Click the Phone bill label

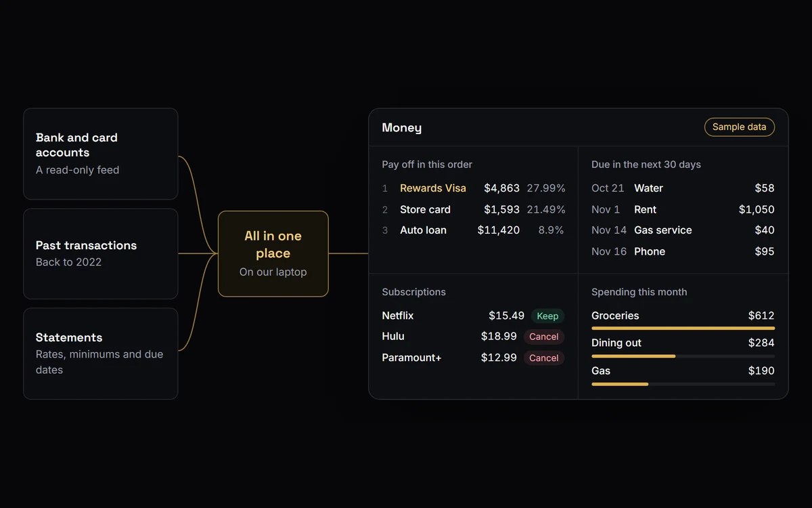(650, 251)
